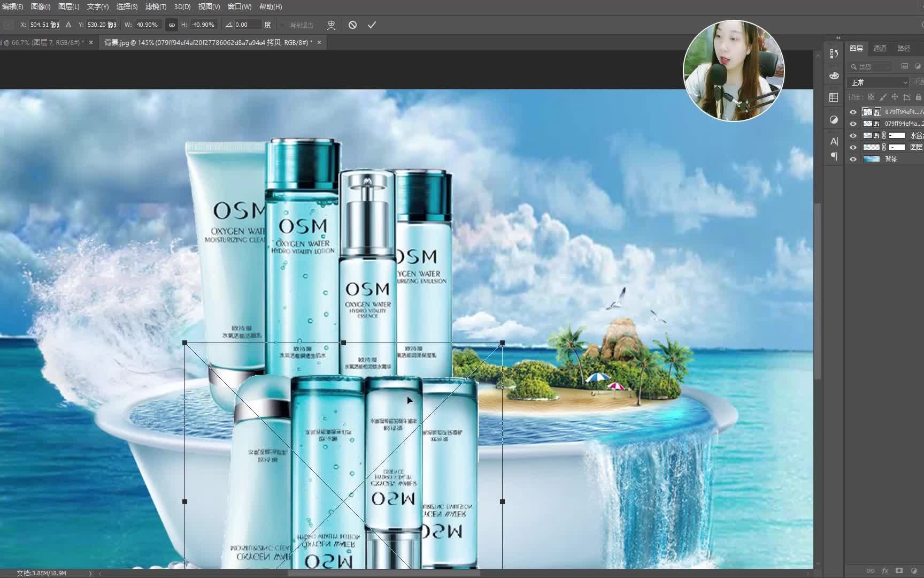Open the History panel icon
The height and width of the screenshot is (578, 924).
[834, 54]
